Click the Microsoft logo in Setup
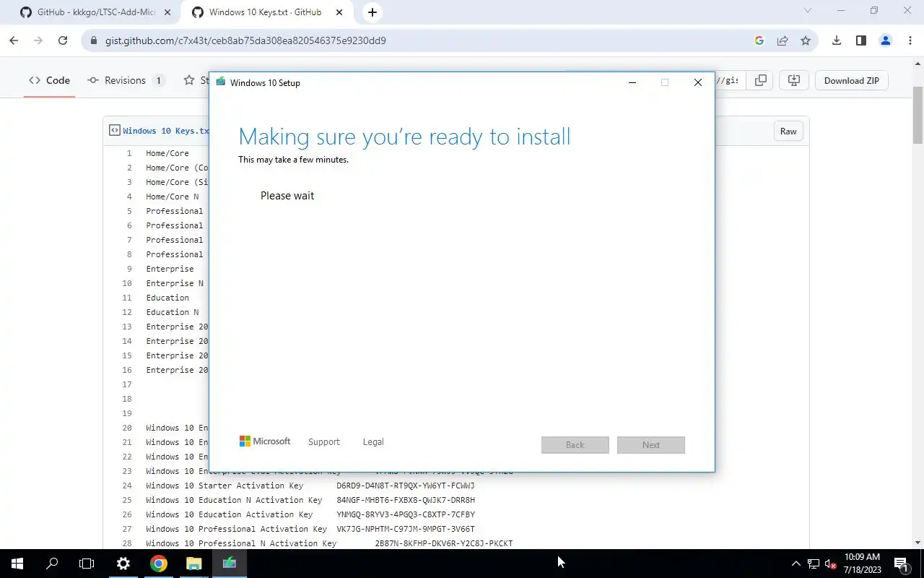This screenshot has height=578, width=924. pyautogui.click(x=265, y=441)
